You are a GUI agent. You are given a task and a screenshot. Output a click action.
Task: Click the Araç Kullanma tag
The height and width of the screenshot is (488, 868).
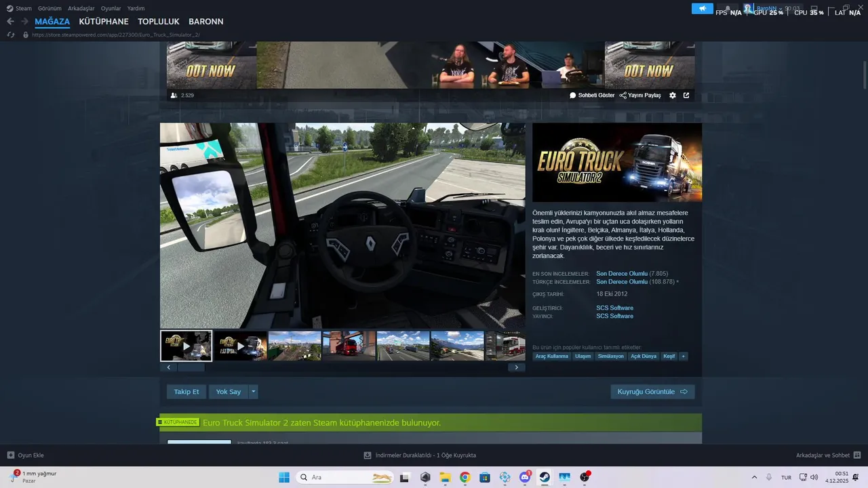(552, 357)
